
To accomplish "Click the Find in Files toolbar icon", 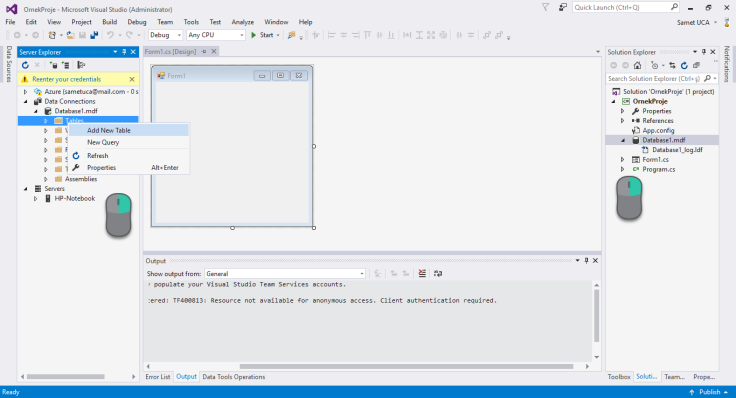I will pyautogui.click(x=291, y=35).
